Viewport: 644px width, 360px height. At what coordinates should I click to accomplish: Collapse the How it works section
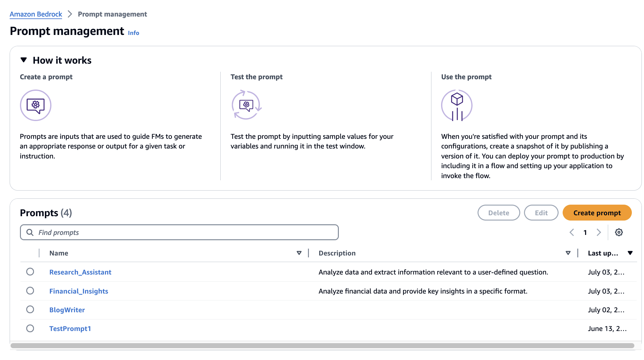24,60
